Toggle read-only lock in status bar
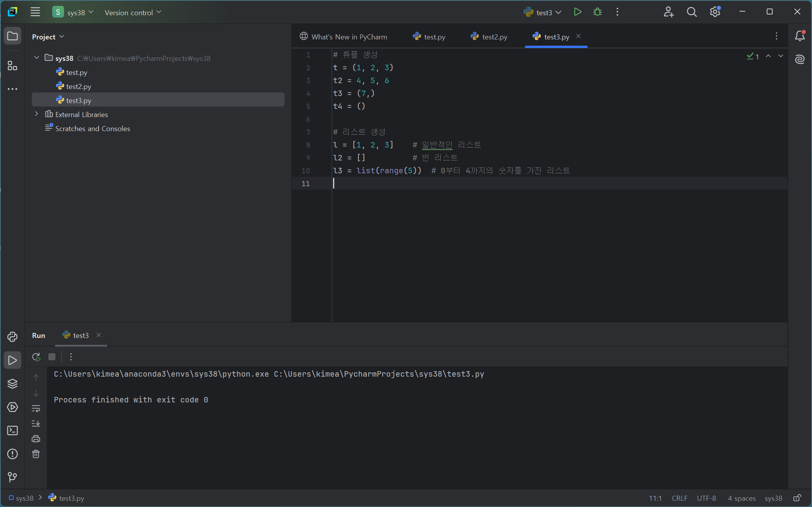 [x=797, y=498]
